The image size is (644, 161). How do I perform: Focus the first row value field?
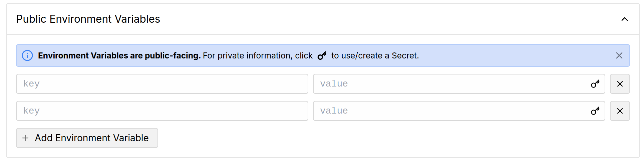(450, 84)
